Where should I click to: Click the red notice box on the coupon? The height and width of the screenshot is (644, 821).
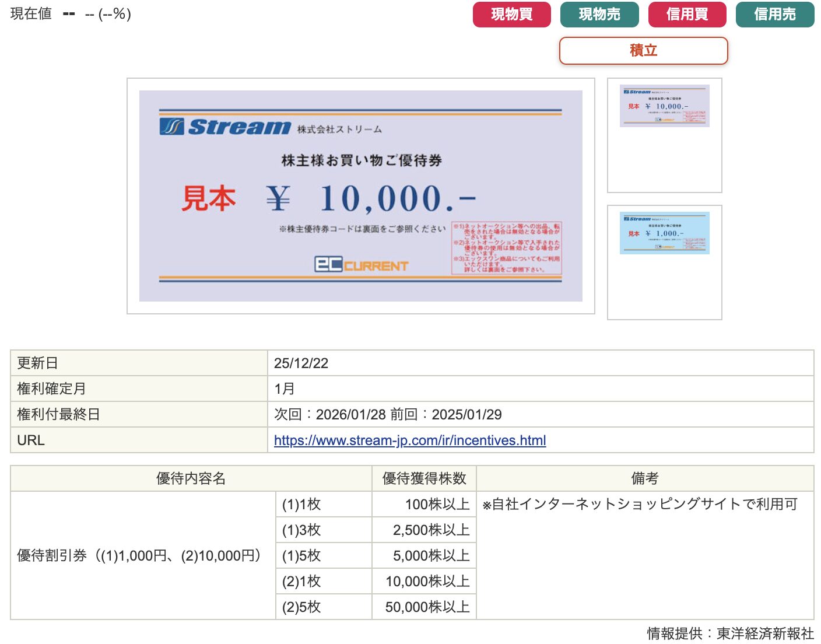click(507, 248)
